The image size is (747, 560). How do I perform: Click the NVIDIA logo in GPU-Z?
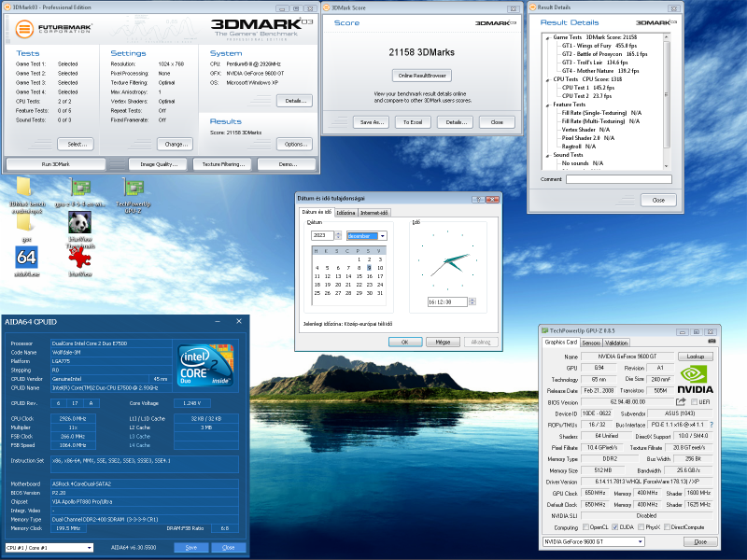tap(695, 380)
